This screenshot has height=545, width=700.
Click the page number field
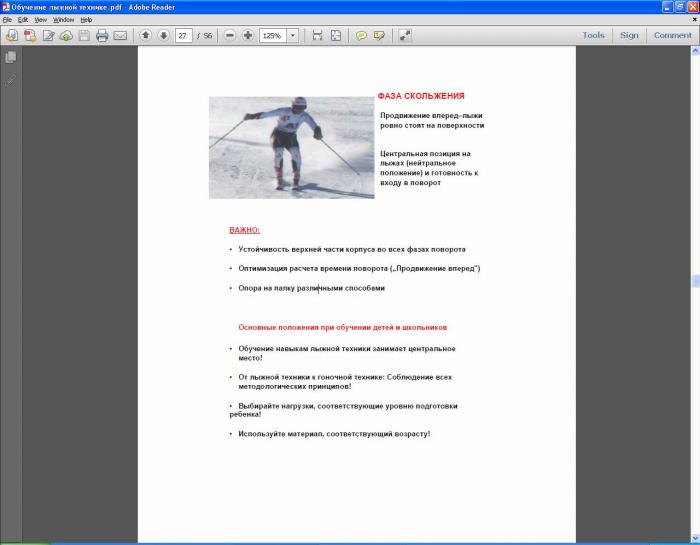(183, 35)
